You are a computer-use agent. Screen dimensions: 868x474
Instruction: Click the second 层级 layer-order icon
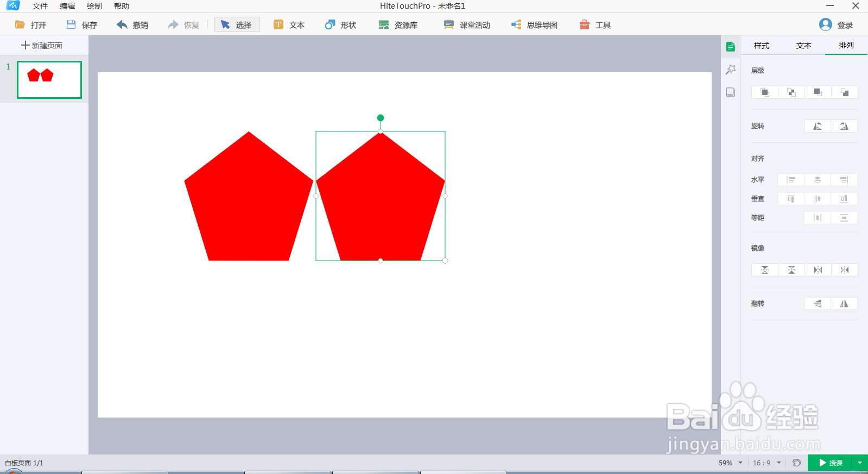click(x=791, y=92)
